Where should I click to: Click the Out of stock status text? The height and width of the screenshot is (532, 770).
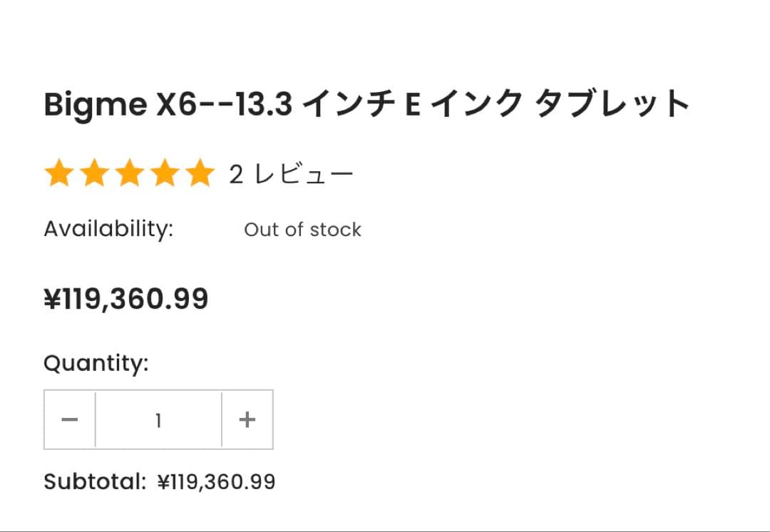click(303, 230)
